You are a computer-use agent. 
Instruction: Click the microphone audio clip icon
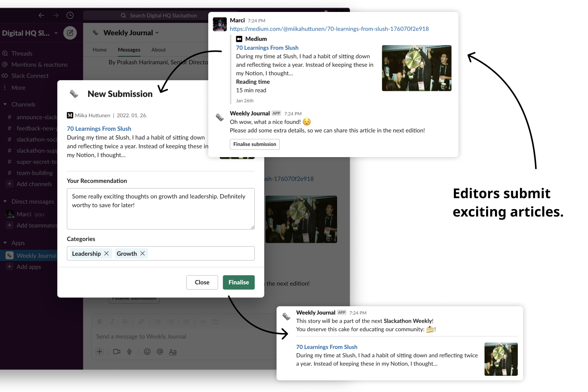129,352
